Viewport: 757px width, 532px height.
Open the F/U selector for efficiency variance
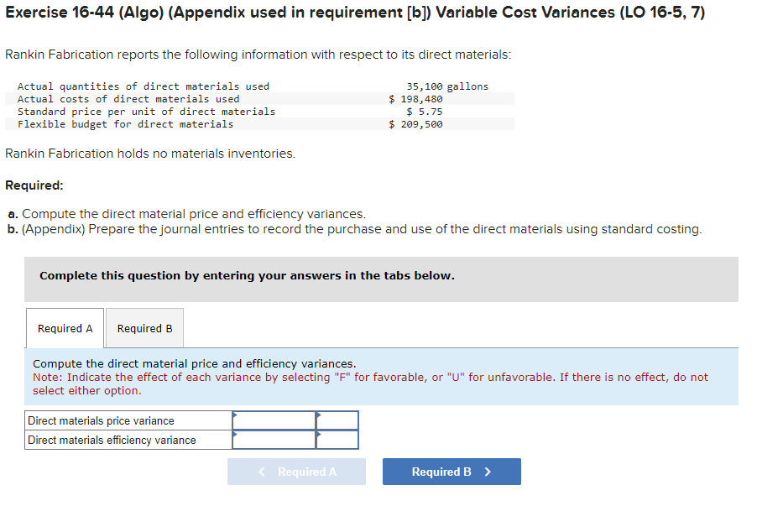click(x=337, y=440)
